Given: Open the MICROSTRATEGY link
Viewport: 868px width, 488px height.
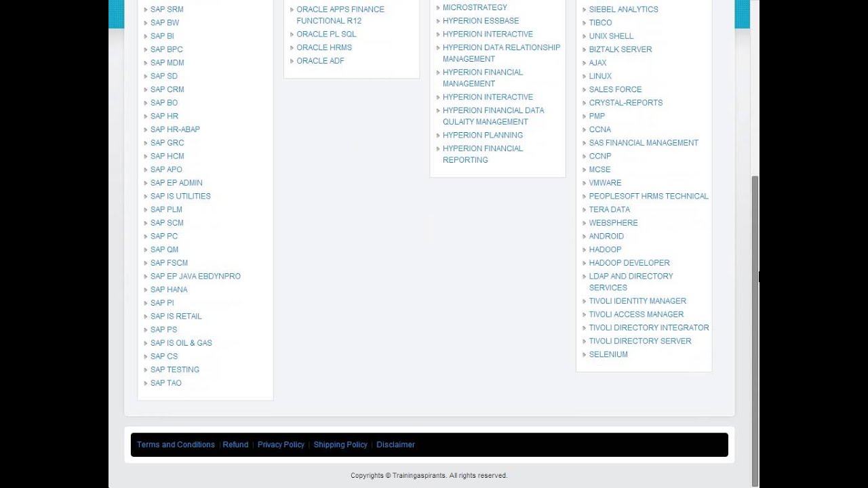Looking at the screenshot, I should point(475,7).
